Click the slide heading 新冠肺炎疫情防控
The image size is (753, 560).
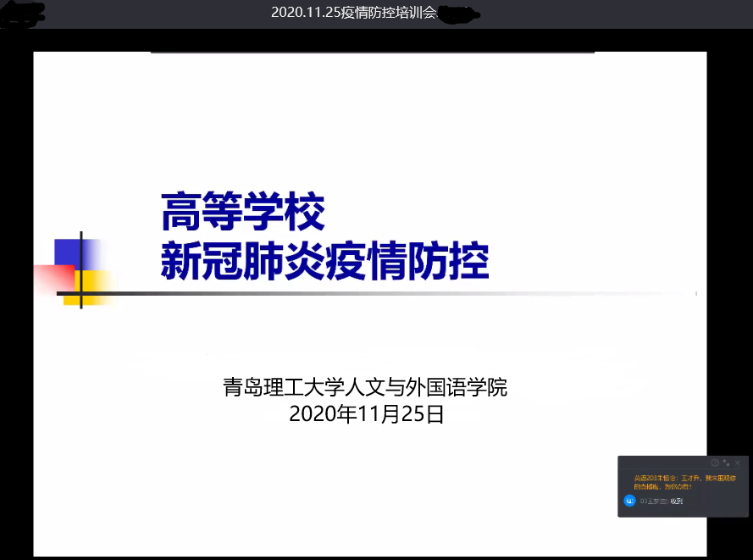point(325,259)
